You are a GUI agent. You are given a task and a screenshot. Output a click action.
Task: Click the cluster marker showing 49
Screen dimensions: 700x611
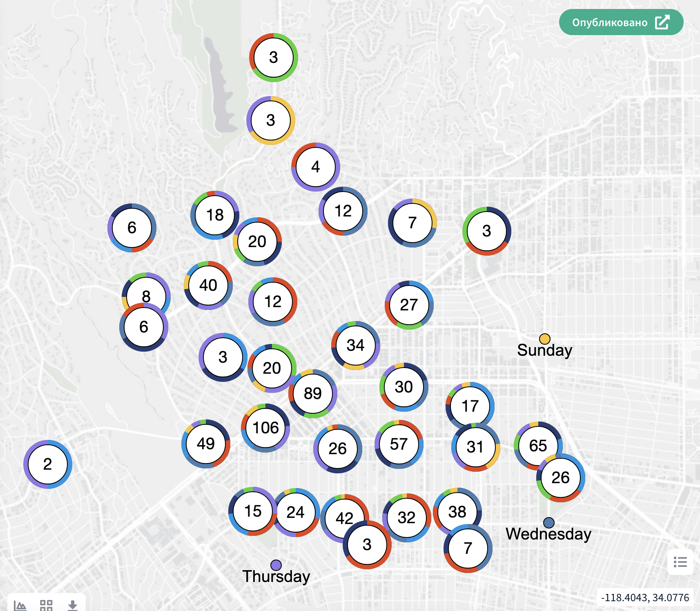(x=206, y=444)
